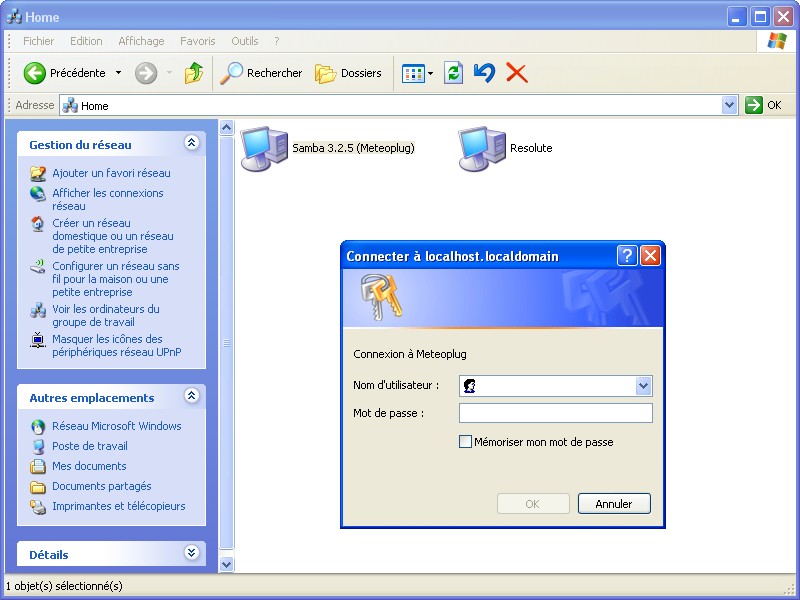
Task: Open the Outils menu
Action: 244,41
